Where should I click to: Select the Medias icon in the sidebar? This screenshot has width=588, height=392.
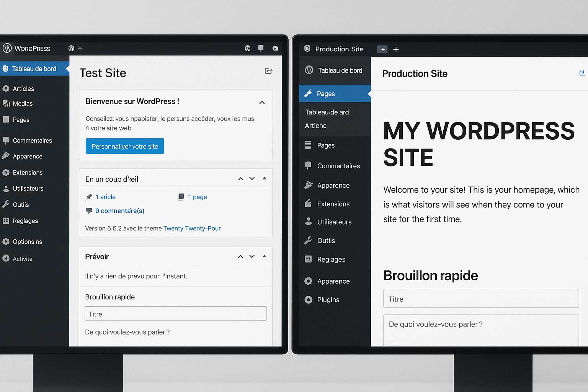pyautogui.click(x=7, y=103)
